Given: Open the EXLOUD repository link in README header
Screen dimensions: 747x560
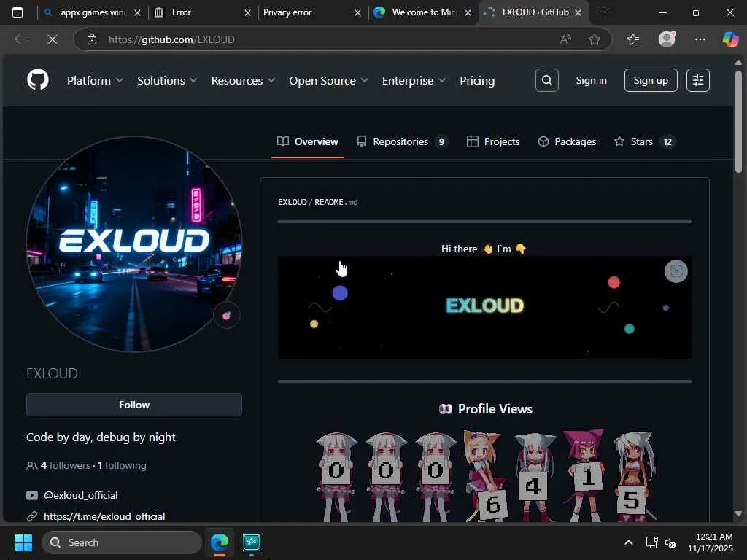Looking at the screenshot, I should point(292,202).
